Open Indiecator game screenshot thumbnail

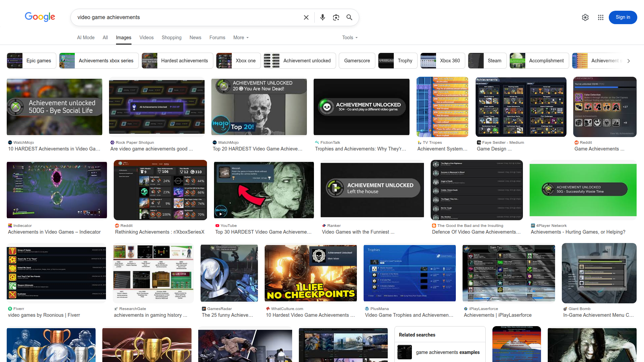(x=57, y=190)
